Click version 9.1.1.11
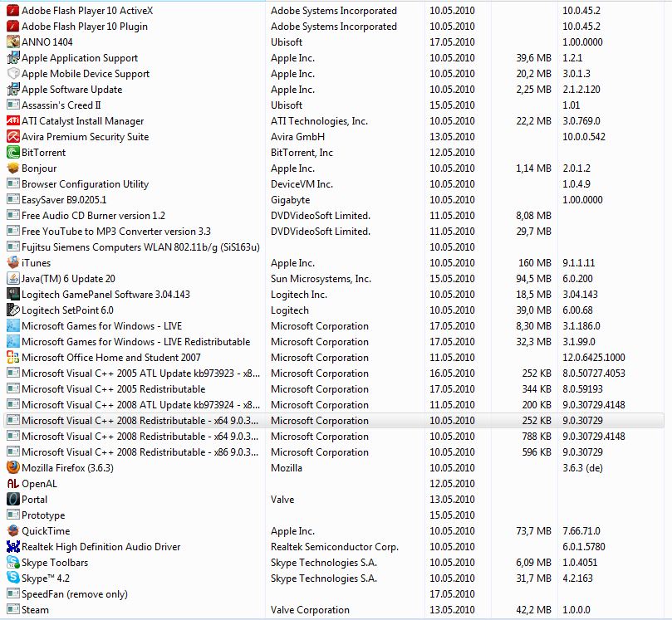Viewport: 672px width, 620px height. tap(579, 263)
